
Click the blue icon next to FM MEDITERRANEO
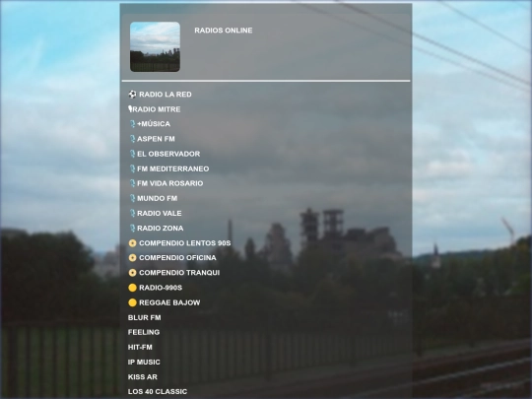[132, 168]
